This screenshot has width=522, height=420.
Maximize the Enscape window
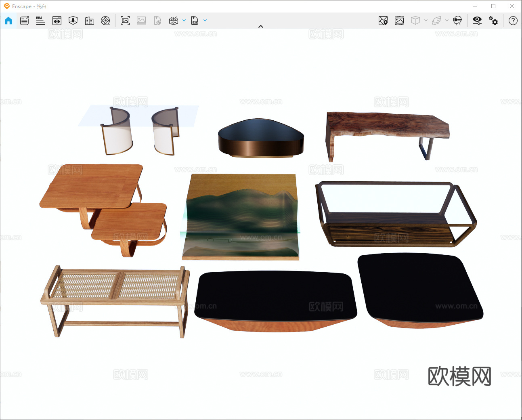tap(493, 6)
